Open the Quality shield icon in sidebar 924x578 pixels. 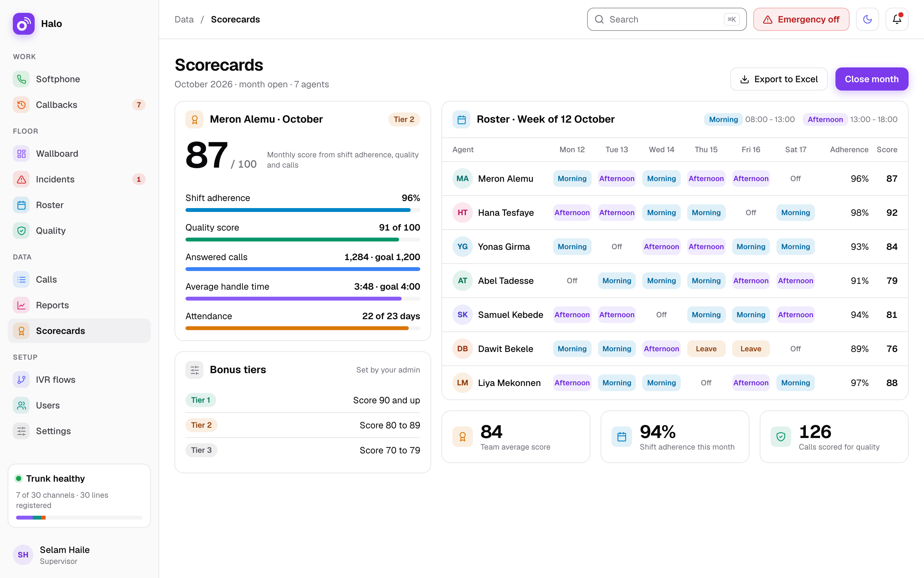point(21,231)
